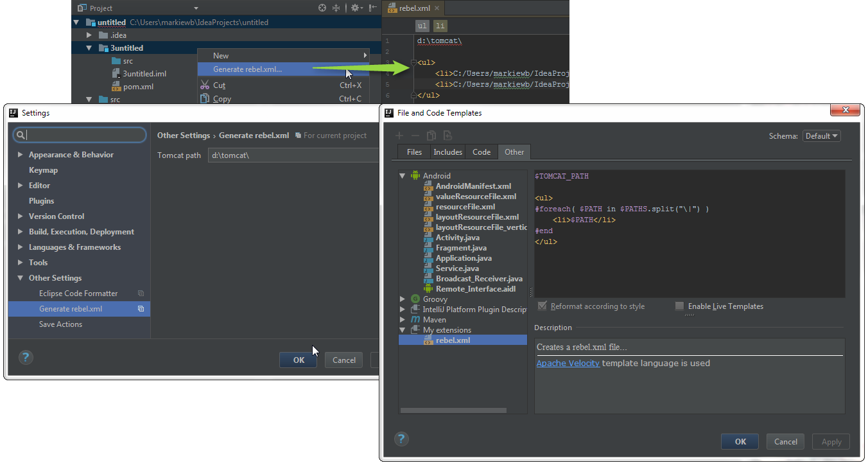Click OK in File and Code Templates
The image size is (868, 465).
point(740,441)
